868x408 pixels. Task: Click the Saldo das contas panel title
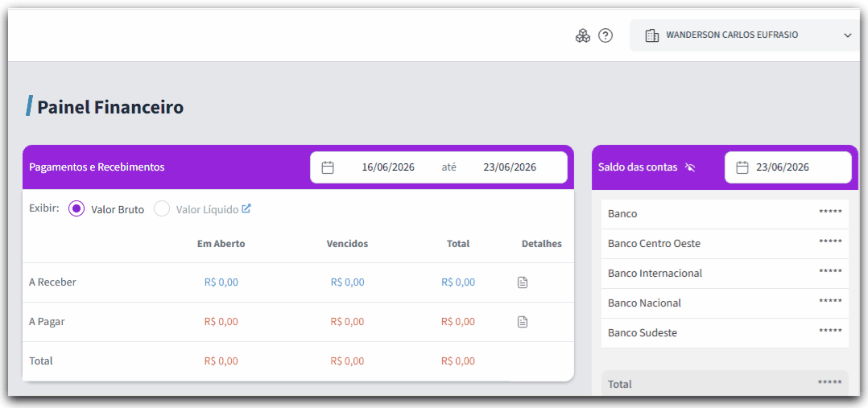pos(638,167)
